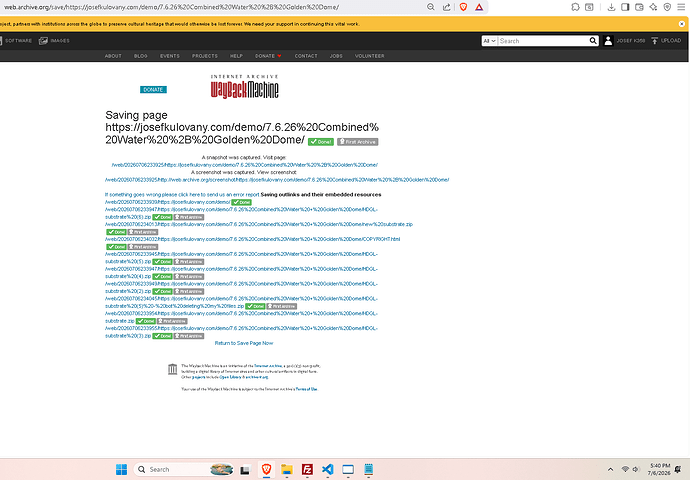Image resolution: width=690 pixels, height=480 pixels.
Task: Click the Brave Shields lion icon
Action: tap(463, 7)
